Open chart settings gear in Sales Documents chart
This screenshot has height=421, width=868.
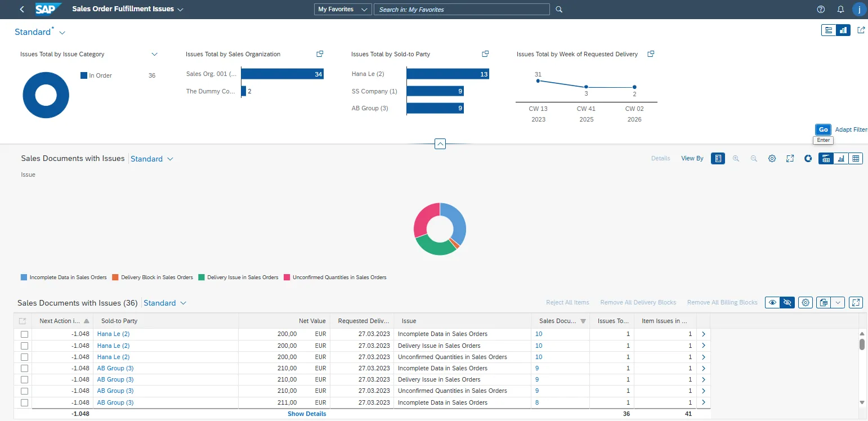(x=772, y=159)
